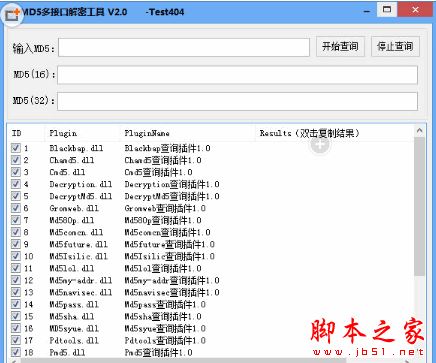The height and width of the screenshot is (363, 436).
Task: Toggle the checkbox for plugin ID 3
Action: pyautogui.click(x=16, y=172)
